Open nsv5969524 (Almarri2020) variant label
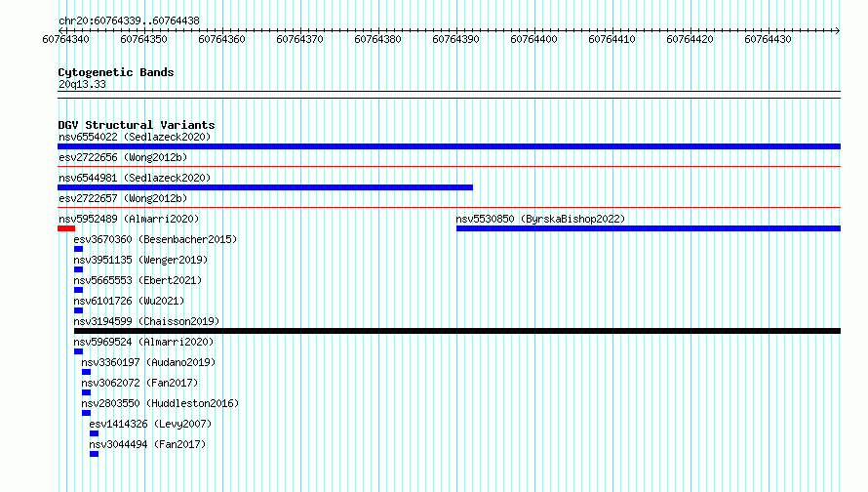Viewport: 868px width, 492px height. (143, 342)
